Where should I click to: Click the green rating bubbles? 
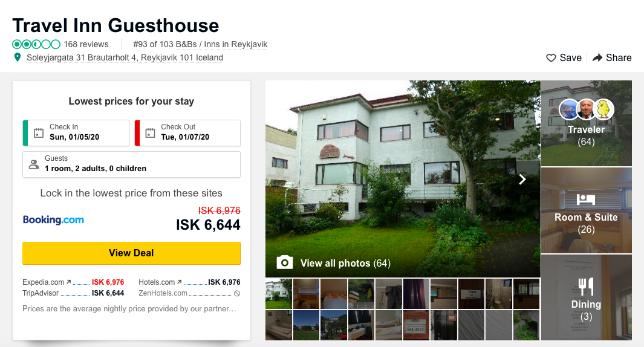click(36, 44)
